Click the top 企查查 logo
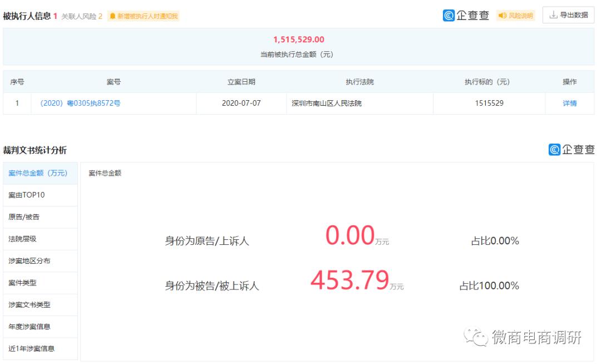This screenshot has width=601, height=364. [466, 16]
